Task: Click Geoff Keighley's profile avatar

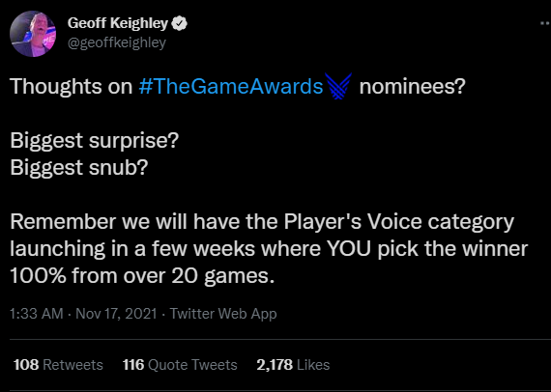Action: (32, 34)
